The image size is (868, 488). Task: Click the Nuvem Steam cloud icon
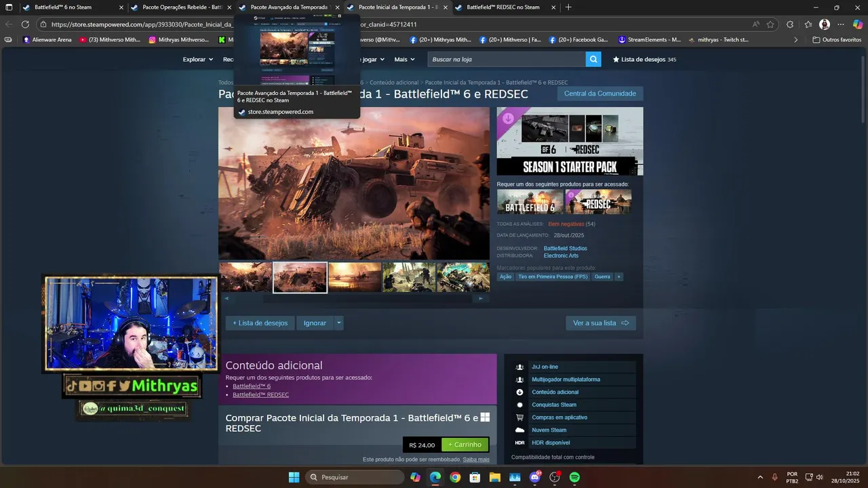point(519,430)
